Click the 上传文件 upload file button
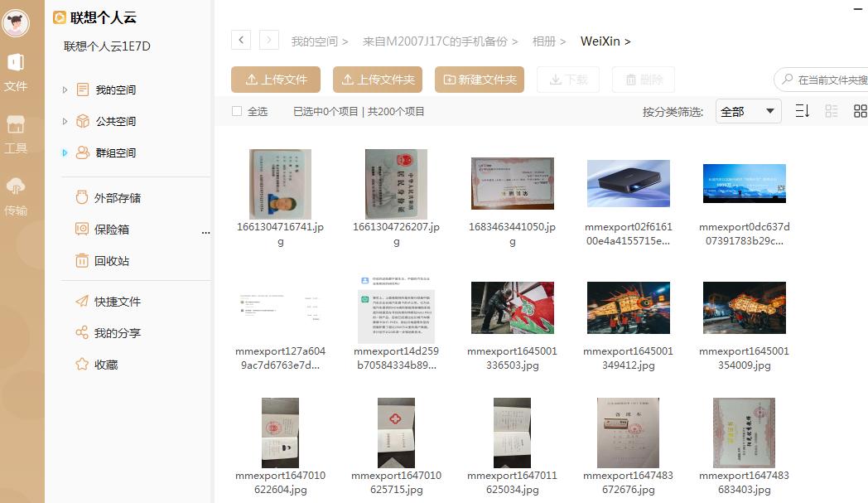This screenshot has height=503, width=868. click(x=276, y=80)
